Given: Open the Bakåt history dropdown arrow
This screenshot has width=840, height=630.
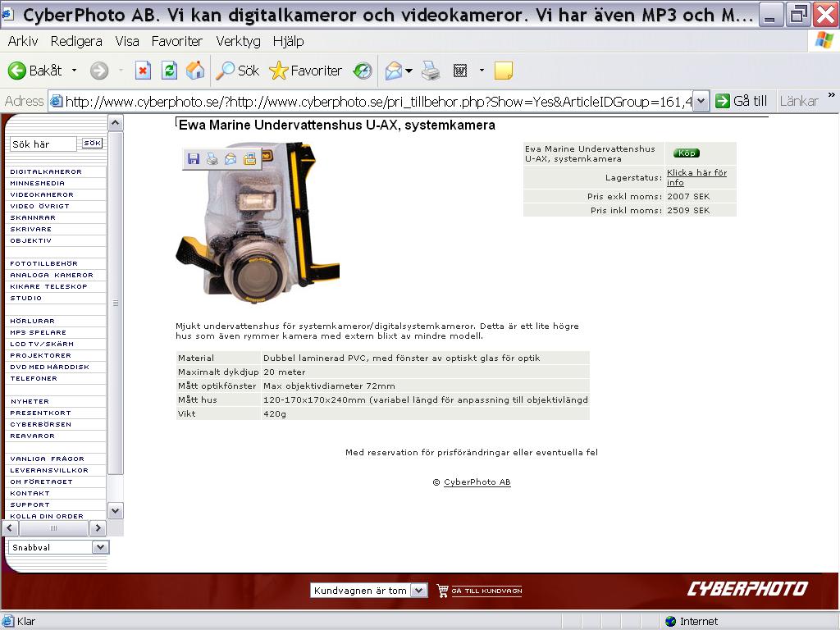Looking at the screenshot, I should tap(74, 71).
